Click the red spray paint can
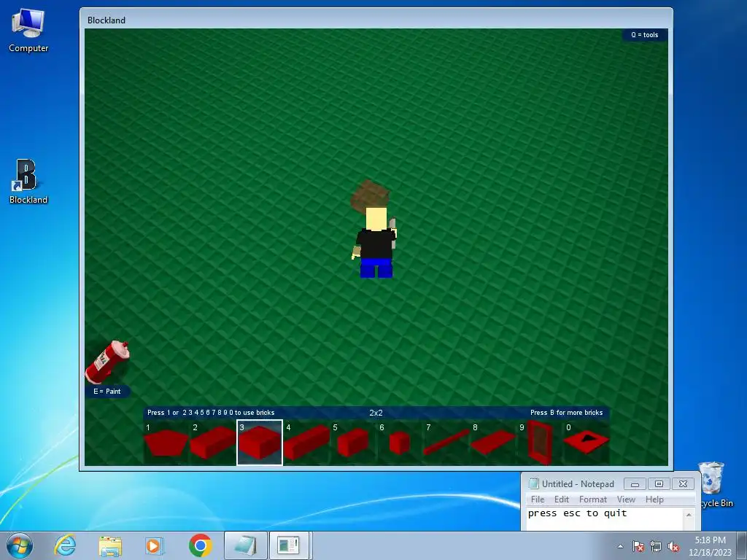747x560 pixels. coord(108,362)
